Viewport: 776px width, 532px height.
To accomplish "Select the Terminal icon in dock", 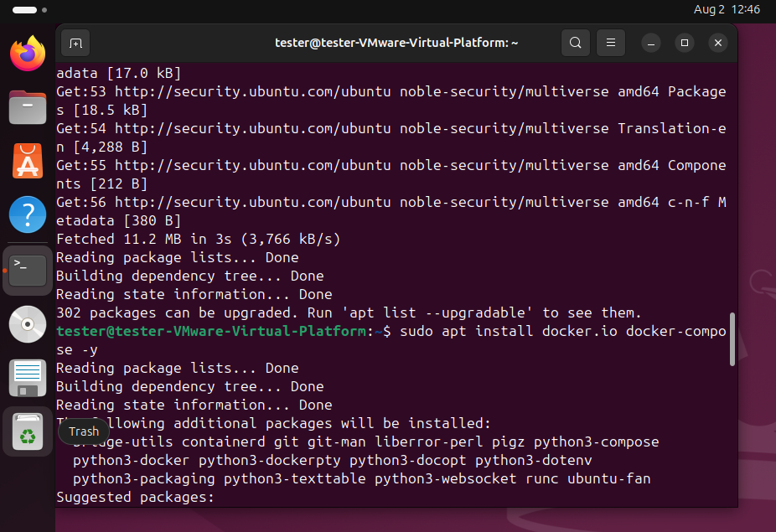I will (28, 271).
